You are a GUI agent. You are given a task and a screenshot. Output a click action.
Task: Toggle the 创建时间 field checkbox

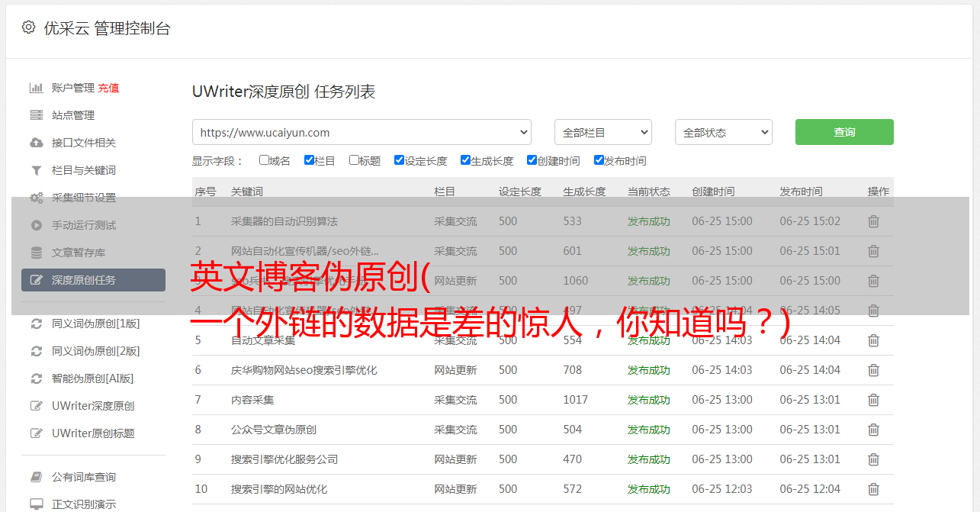(x=532, y=160)
